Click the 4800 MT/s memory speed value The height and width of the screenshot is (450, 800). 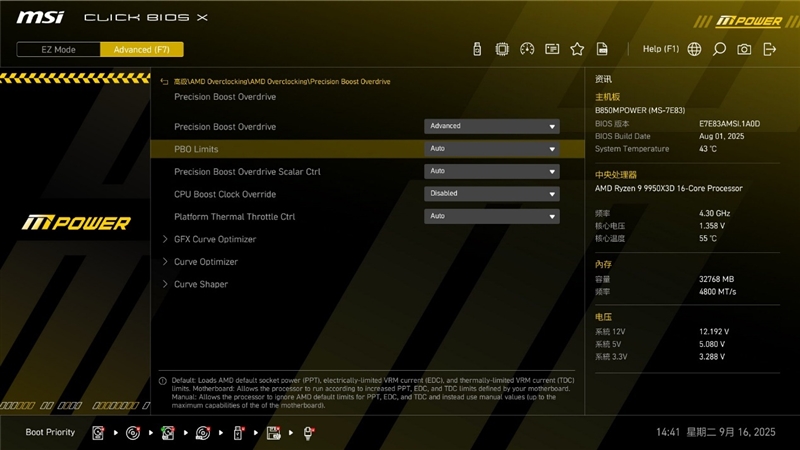[x=717, y=292]
